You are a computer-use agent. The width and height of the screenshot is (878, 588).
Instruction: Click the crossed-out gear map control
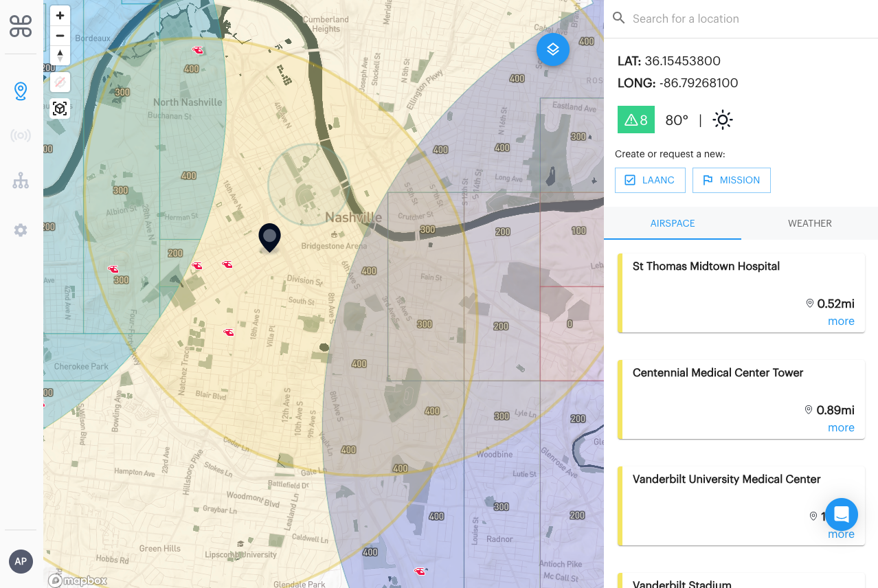click(60, 82)
